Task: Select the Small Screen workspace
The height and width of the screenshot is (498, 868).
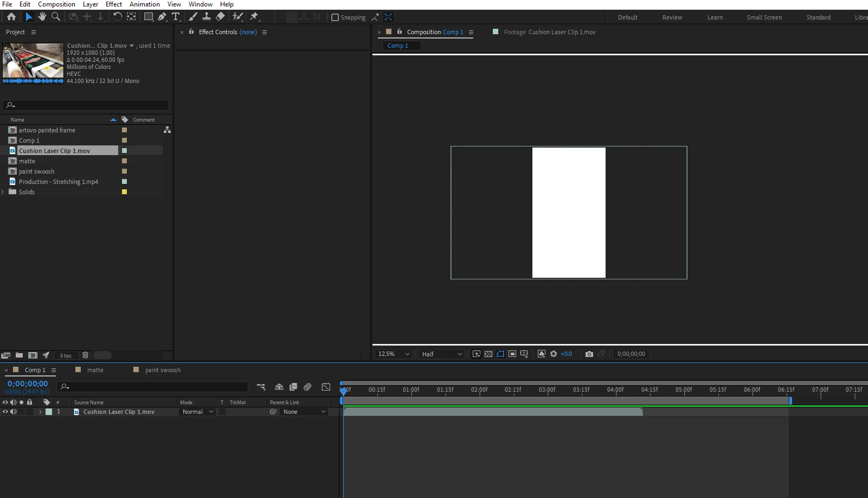Action: (x=764, y=17)
